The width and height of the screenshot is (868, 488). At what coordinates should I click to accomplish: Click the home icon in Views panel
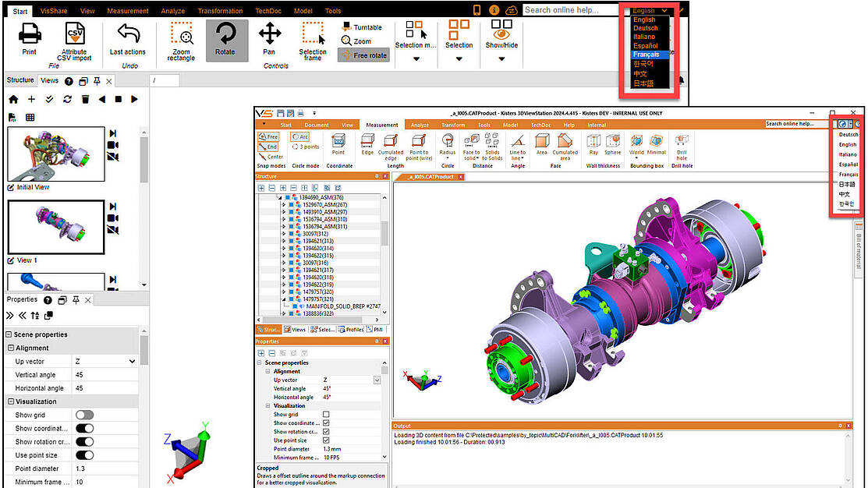pos(13,99)
